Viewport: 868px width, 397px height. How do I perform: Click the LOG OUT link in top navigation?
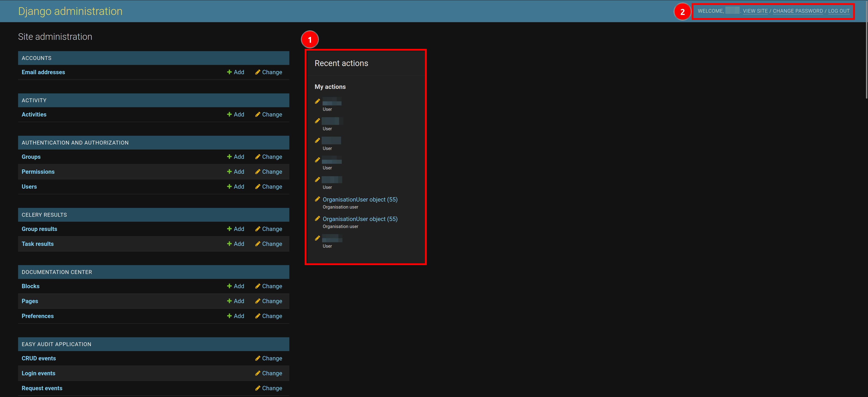click(839, 11)
